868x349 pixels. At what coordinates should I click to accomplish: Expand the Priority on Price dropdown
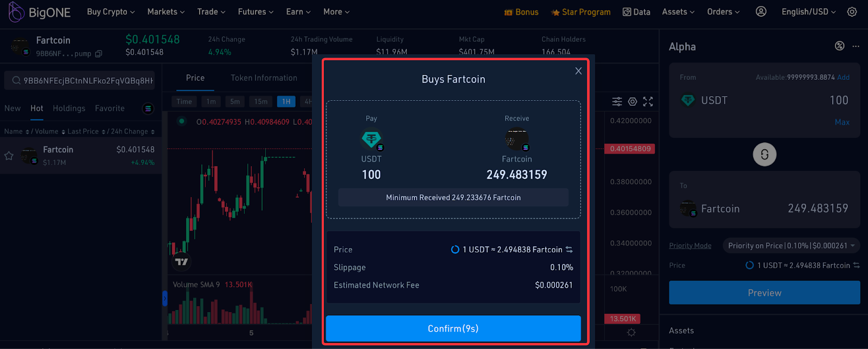point(791,246)
